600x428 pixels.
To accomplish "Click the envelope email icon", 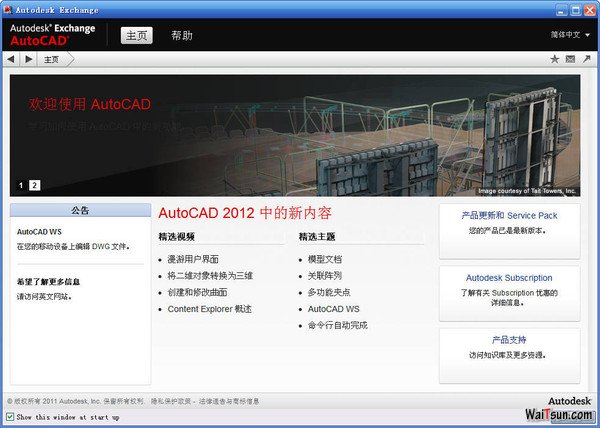I will point(570,59).
